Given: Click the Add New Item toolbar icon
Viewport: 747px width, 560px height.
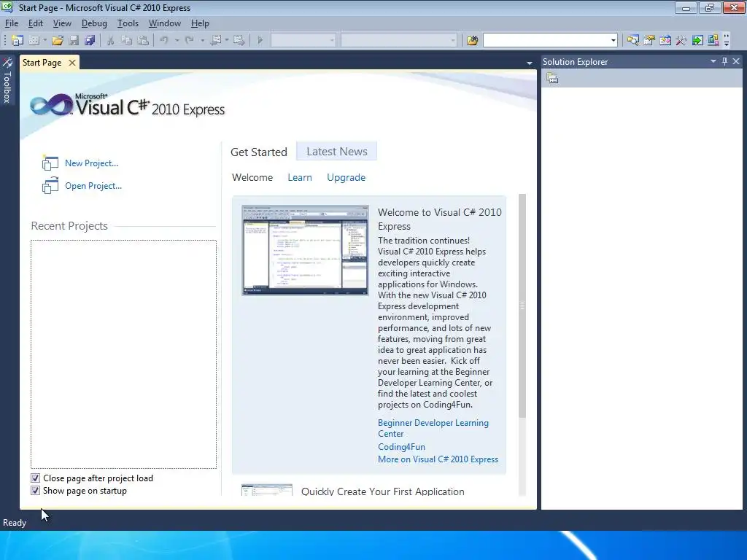Looking at the screenshot, I should 34,41.
